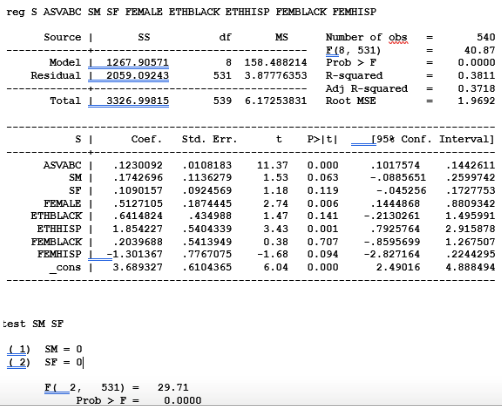Click the Total SS value 3326.99815
Viewport: 502px width, 406px height.
[137, 101]
